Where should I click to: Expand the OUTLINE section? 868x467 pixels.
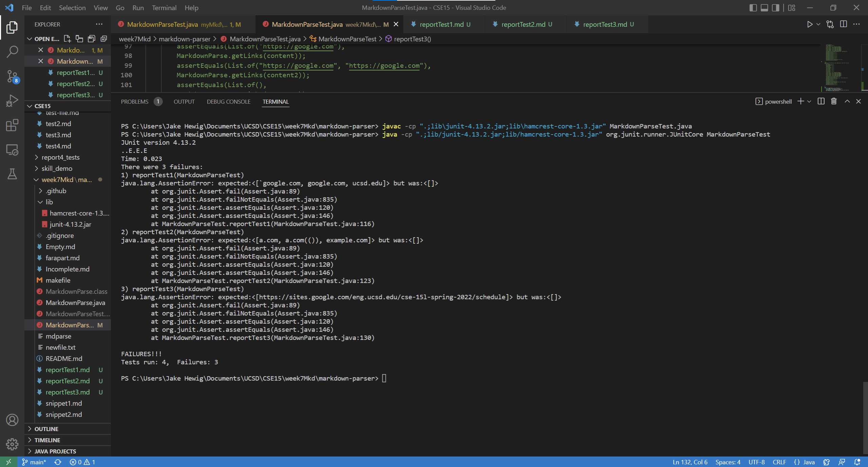click(x=46, y=429)
